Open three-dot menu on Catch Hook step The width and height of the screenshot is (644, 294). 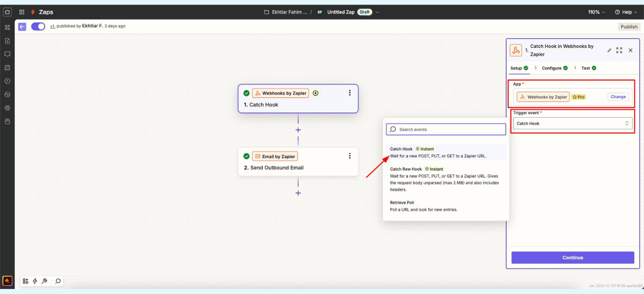[350, 93]
